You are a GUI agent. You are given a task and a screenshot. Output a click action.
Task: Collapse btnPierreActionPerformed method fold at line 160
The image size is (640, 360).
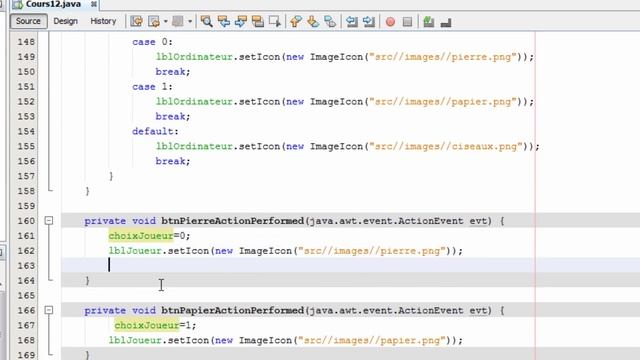point(49,221)
